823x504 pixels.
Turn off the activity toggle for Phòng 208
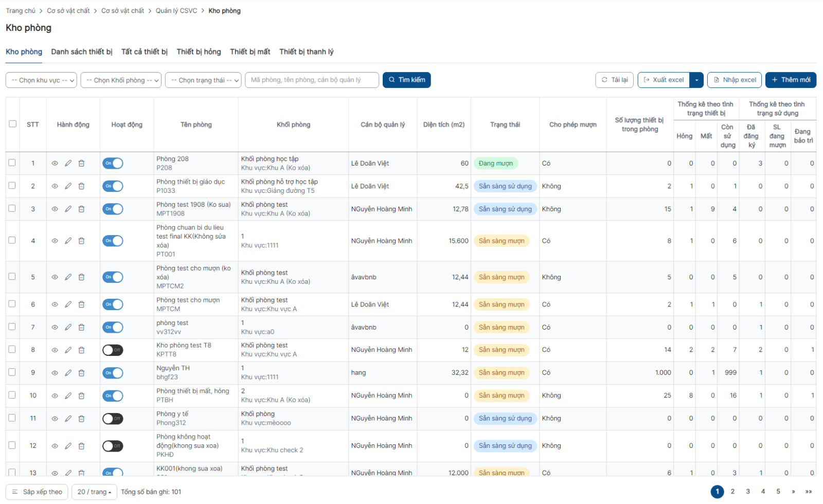click(x=113, y=164)
